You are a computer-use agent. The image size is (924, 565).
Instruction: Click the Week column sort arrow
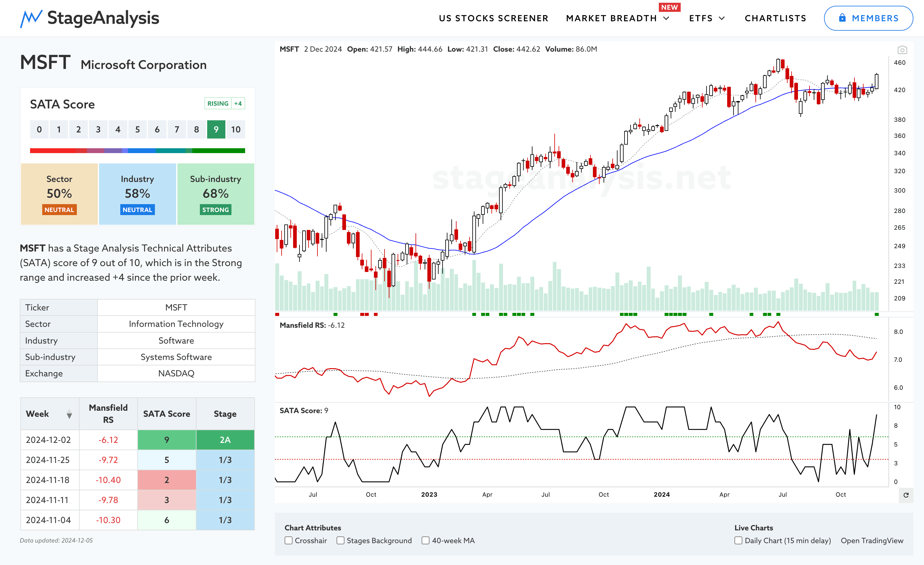[x=69, y=414]
